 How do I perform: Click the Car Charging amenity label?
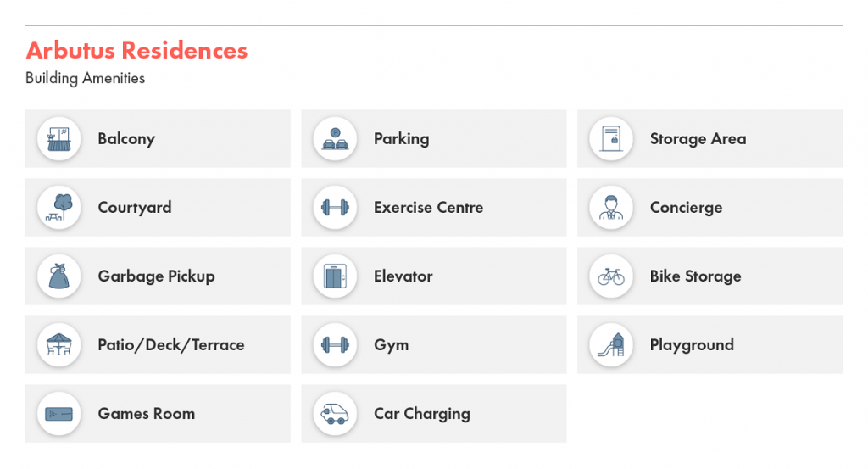tap(422, 414)
